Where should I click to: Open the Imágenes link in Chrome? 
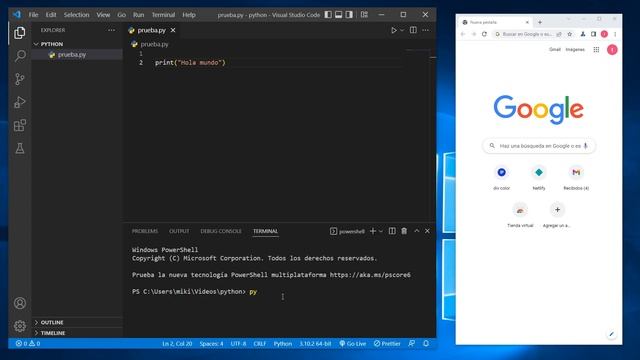tap(575, 49)
